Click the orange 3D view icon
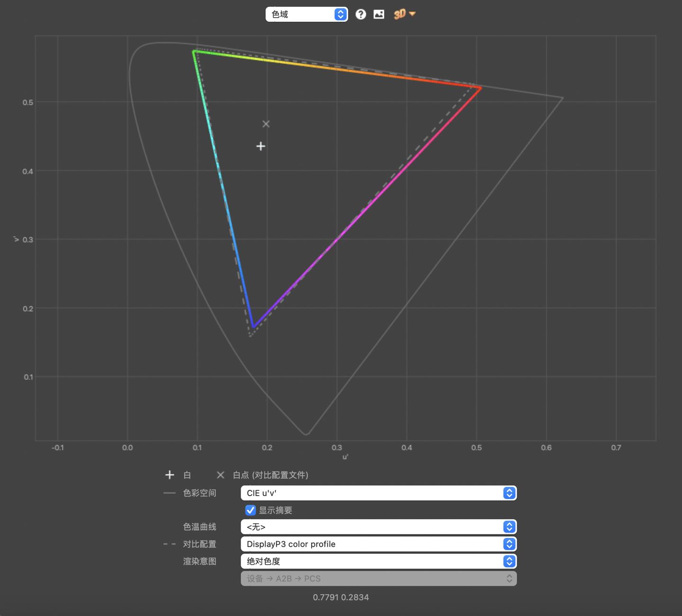Screen dimensions: 682x616 tap(399, 14)
